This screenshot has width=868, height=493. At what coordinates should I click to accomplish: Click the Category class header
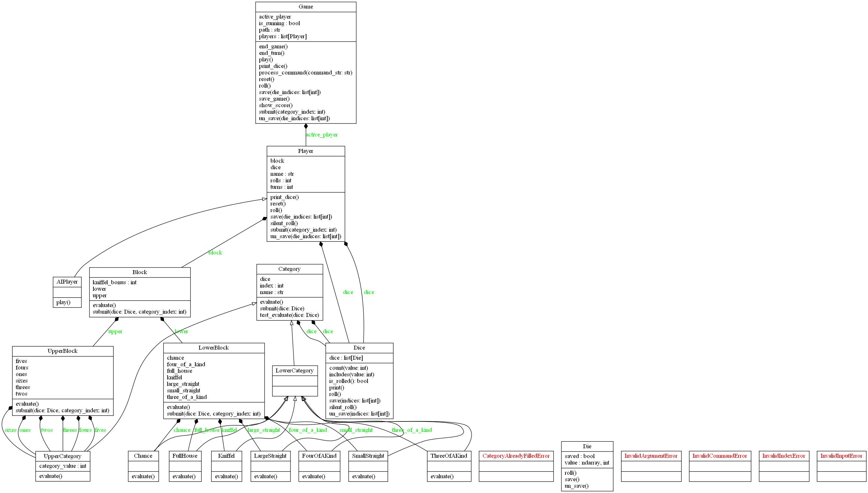pos(289,269)
